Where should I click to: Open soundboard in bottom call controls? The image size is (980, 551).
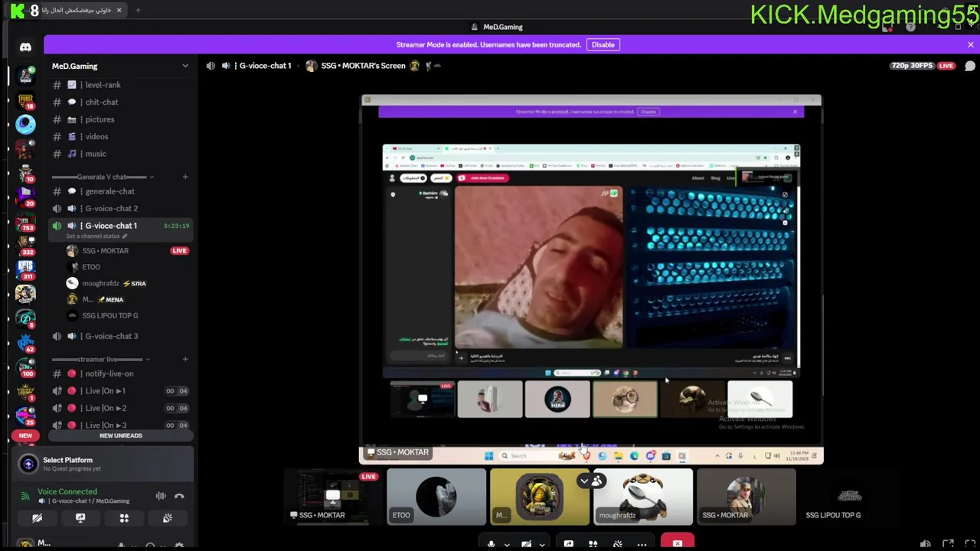617,544
